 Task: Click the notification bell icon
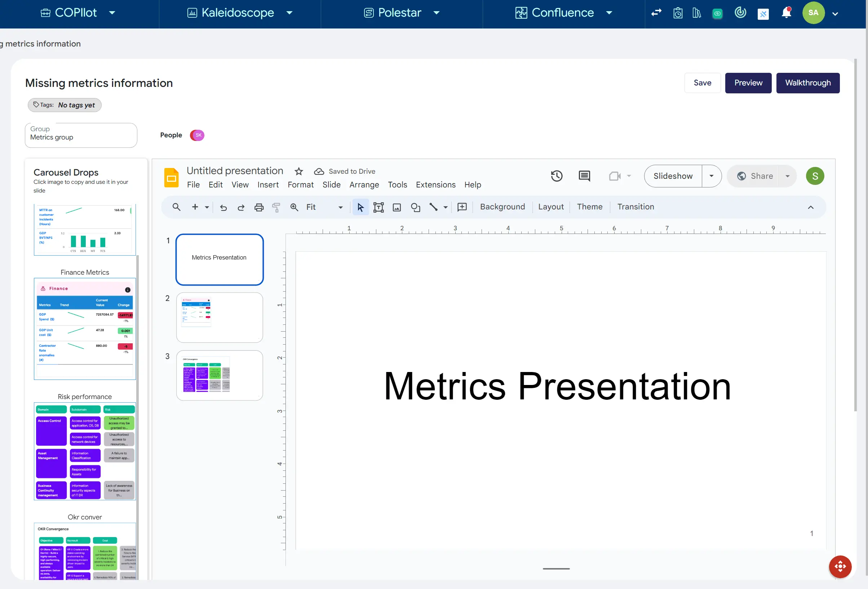[x=786, y=13]
